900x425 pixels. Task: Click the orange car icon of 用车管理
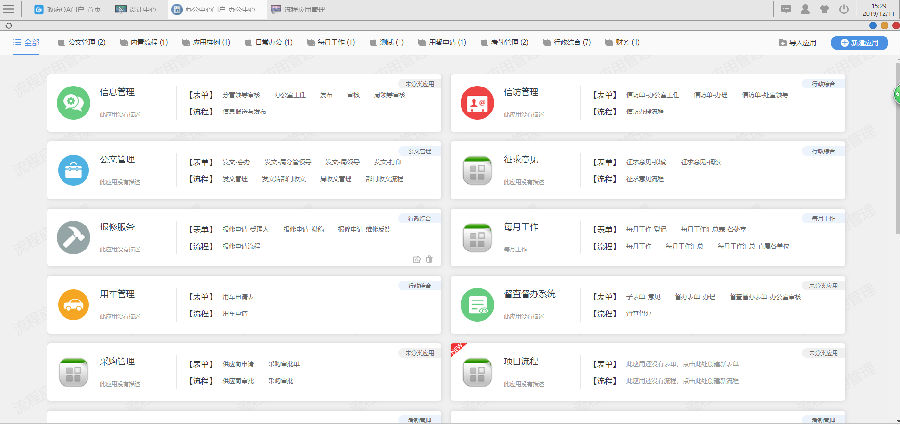[x=73, y=304]
